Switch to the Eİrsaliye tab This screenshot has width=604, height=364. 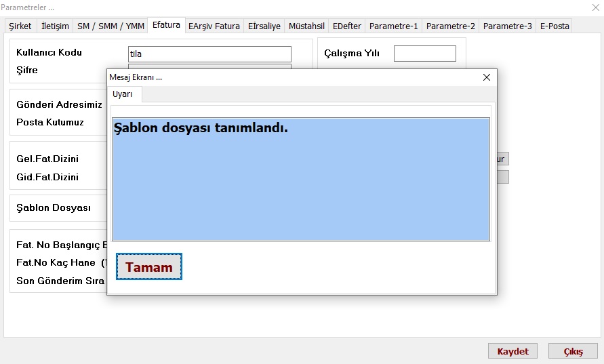[264, 26]
